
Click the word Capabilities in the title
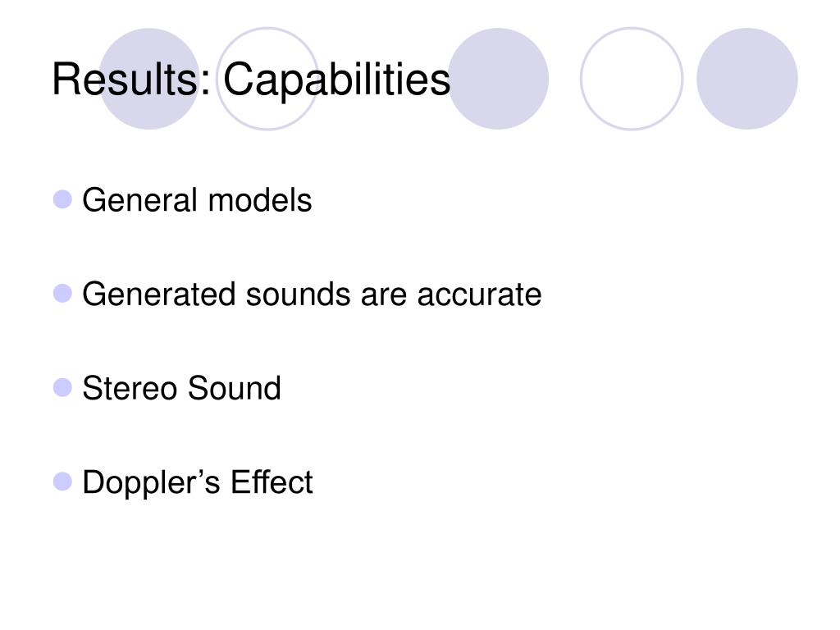click(336, 80)
